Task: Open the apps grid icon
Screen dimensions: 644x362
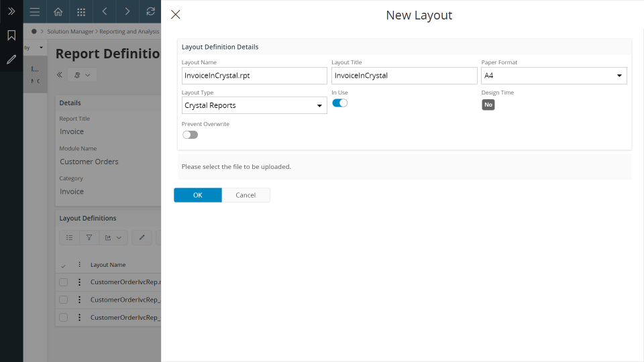Action: coord(81,11)
